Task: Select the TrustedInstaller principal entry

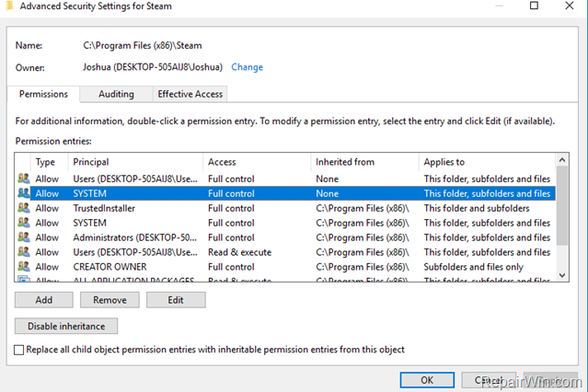Action: 104,208
